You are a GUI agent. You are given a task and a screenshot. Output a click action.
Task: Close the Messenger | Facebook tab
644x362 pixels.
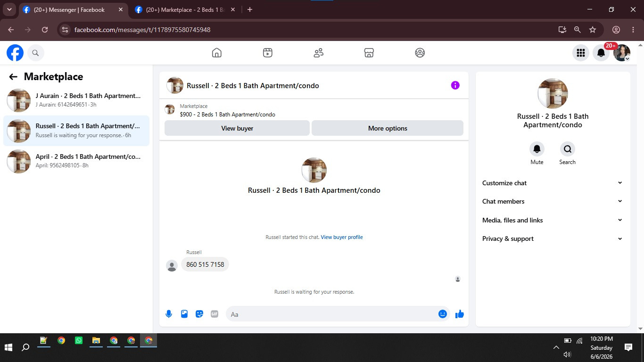coord(121,9)
